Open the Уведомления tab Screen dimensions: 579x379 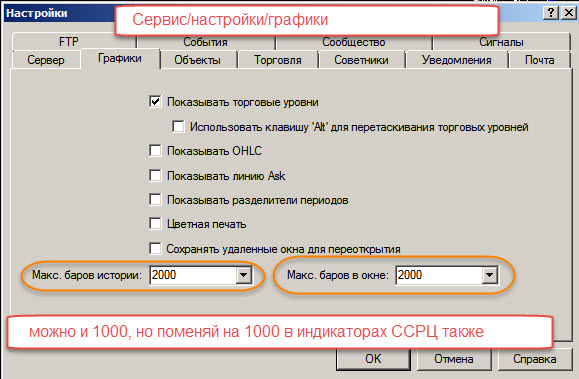tap(456, 60)
